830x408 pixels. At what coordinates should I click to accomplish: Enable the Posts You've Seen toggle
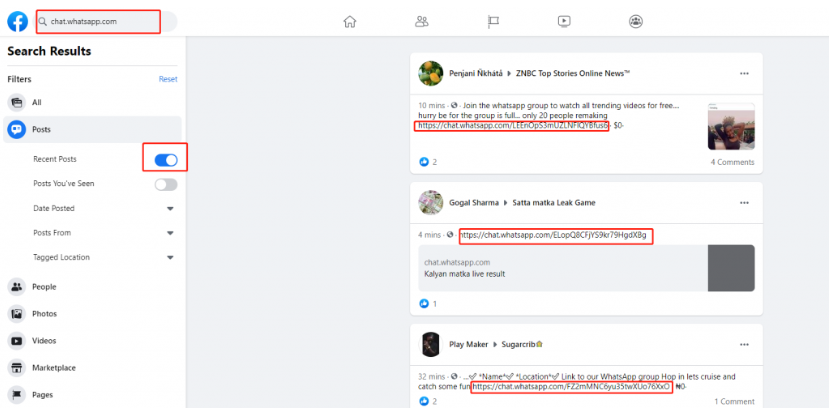tap(166, 184)
